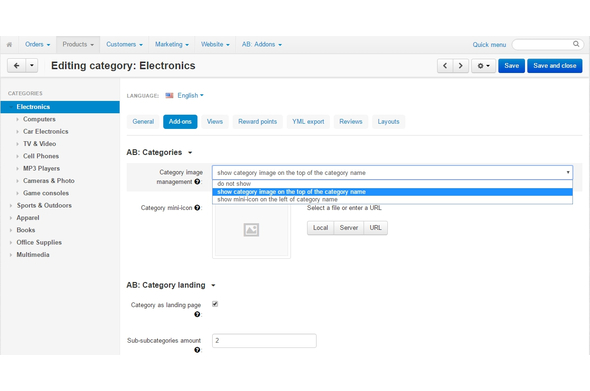Click help icon beside Category image management

[x=197, y=182]
